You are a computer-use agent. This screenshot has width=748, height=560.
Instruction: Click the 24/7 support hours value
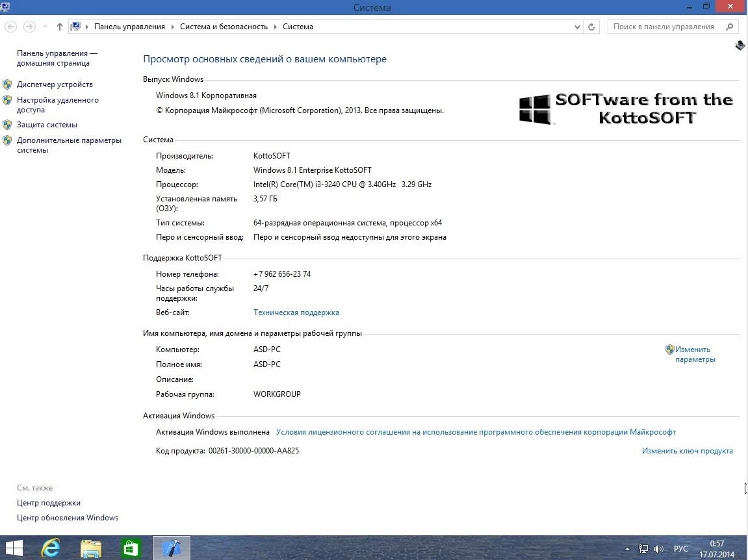tap(261, 288)
